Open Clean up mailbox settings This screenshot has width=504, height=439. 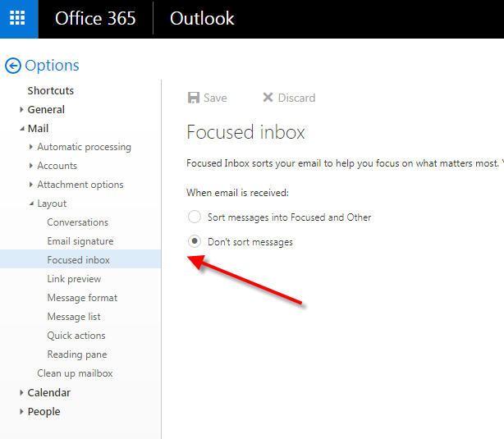75,373
